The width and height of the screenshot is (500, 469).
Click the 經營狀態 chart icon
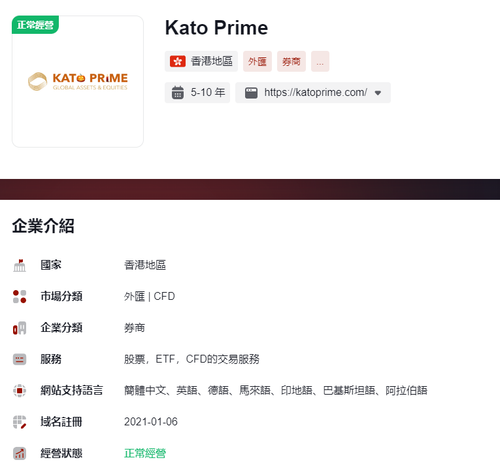point(19,453)
